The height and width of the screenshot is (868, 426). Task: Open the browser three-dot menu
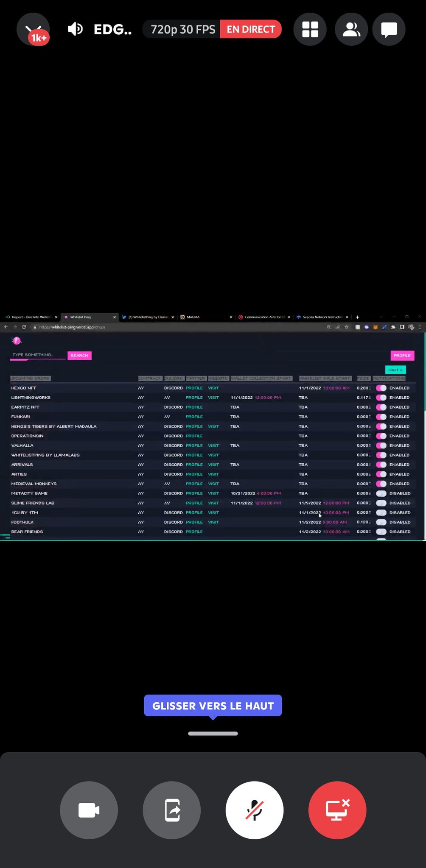click(420, 327)
